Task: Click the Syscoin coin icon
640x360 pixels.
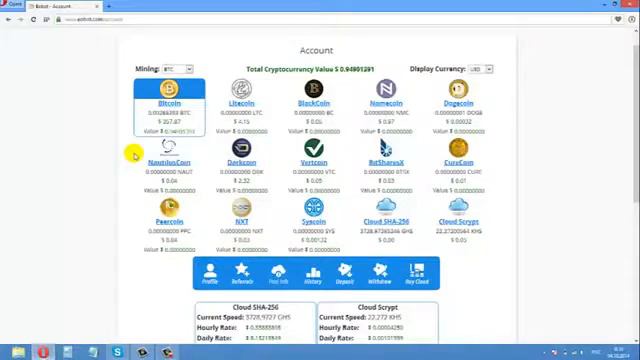Action: pyautogui.click(x=313, y=207)
